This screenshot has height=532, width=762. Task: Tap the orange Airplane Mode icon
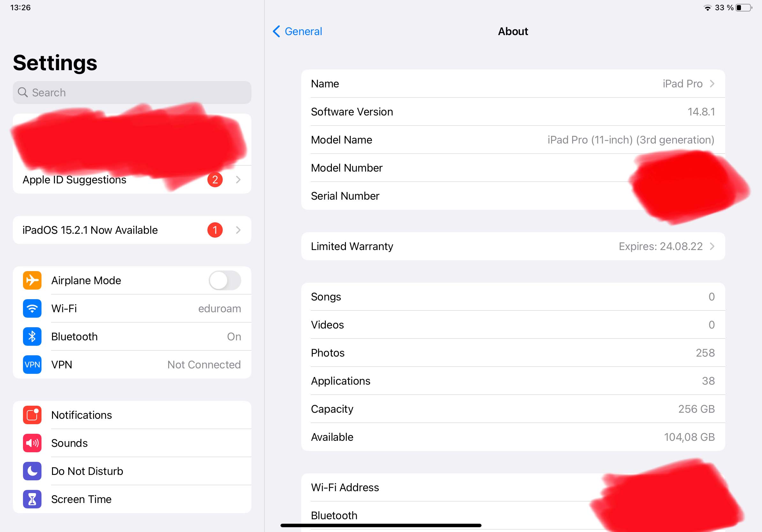point(32,280)
